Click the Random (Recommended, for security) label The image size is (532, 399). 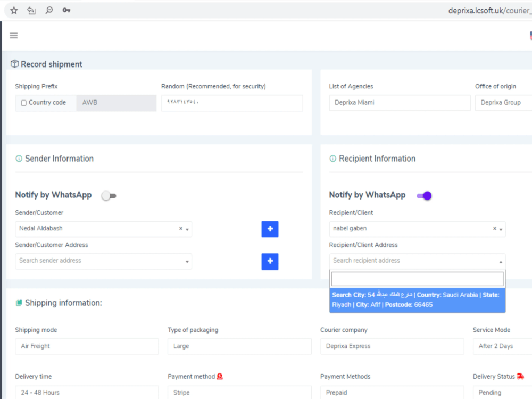click(x=213, y=86)
